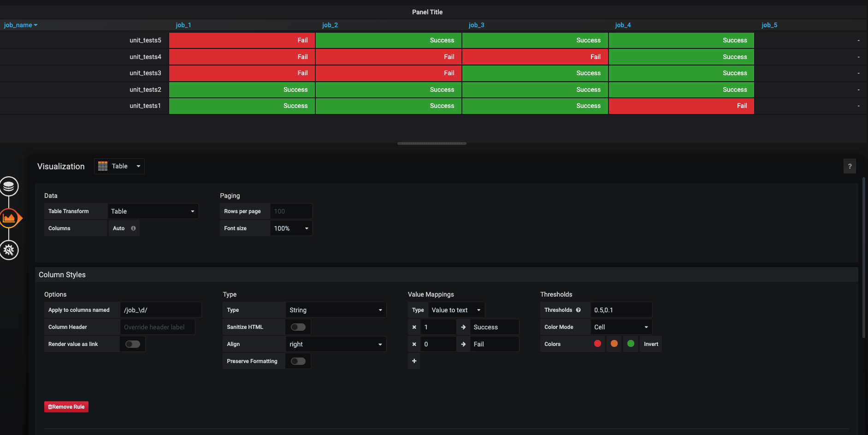Click the mapping value field containing 0
This screenshot has height=435, width=868.
click(438, 344)
